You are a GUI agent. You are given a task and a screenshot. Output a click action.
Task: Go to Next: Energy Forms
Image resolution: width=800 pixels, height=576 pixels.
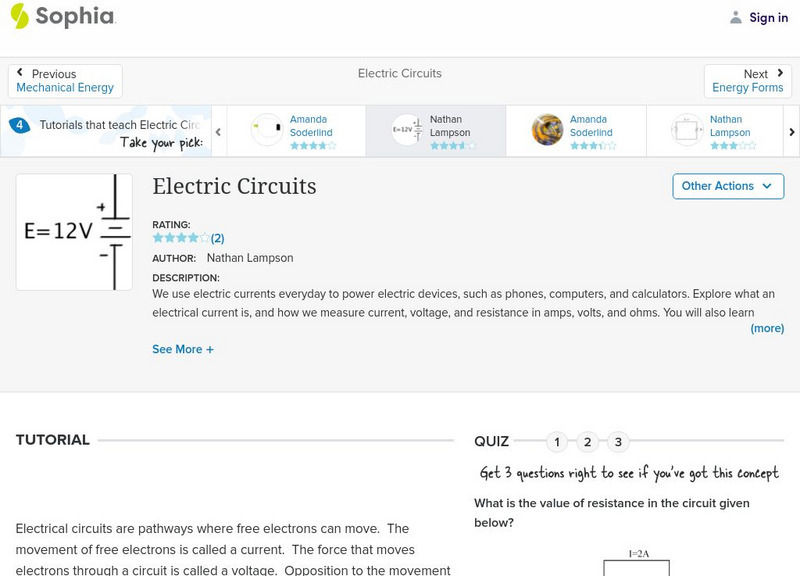click(747, 81)
